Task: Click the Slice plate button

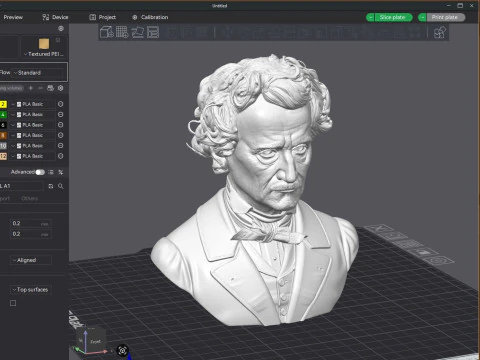Action: 393,17
